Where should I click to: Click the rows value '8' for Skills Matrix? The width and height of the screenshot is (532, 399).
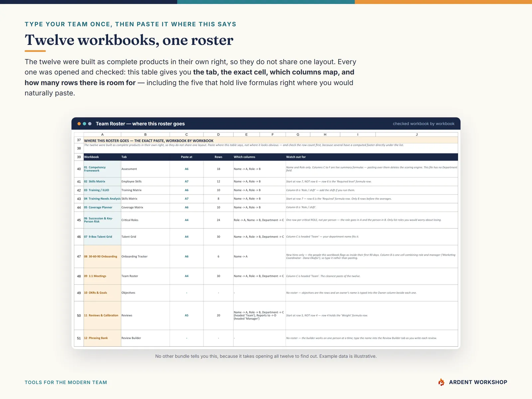218,199
